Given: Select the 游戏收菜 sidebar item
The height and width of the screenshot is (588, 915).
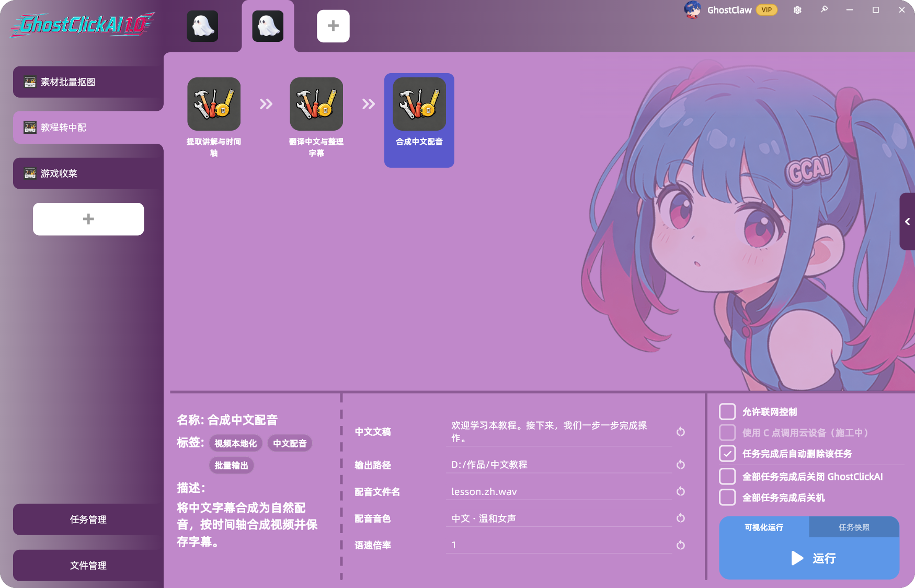Looking at the screenshot, I should click(88, 174).
